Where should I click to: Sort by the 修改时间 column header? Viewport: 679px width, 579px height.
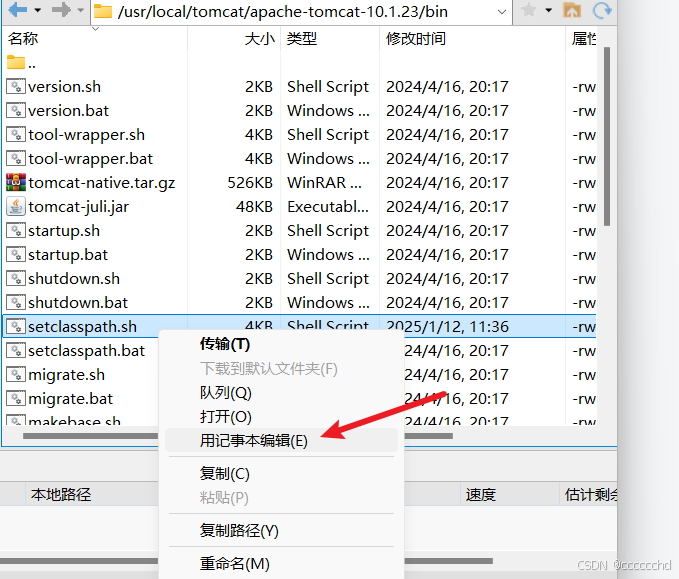click(x=416, y=39)
